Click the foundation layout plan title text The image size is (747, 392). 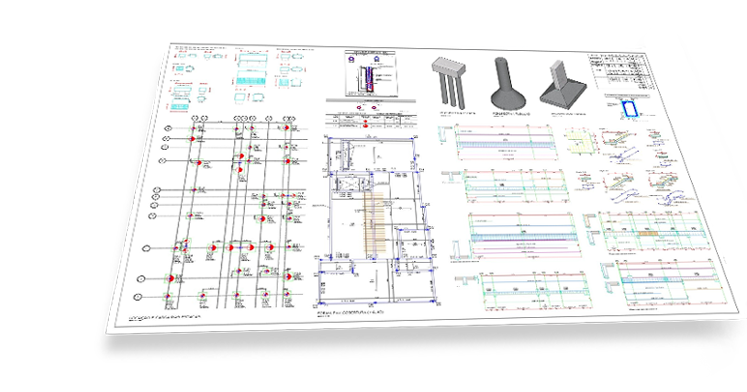(x=165, y=318)
